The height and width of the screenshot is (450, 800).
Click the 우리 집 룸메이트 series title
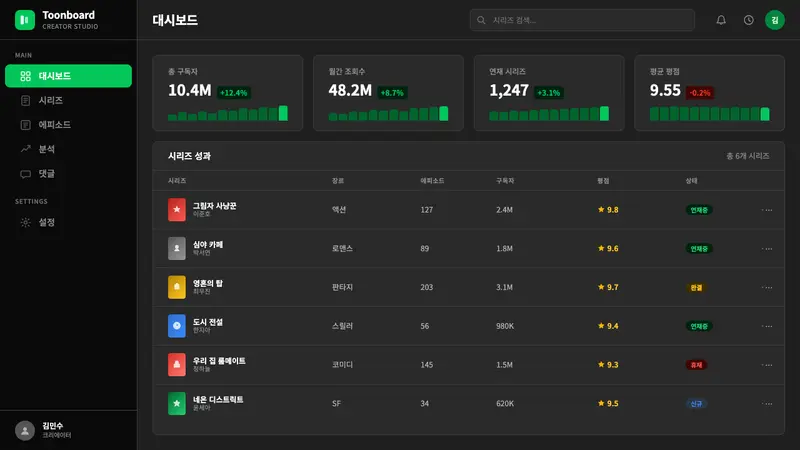click(219, 361)
